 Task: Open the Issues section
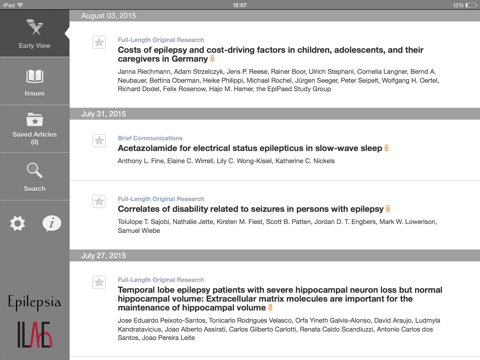[x=34, y=81]
